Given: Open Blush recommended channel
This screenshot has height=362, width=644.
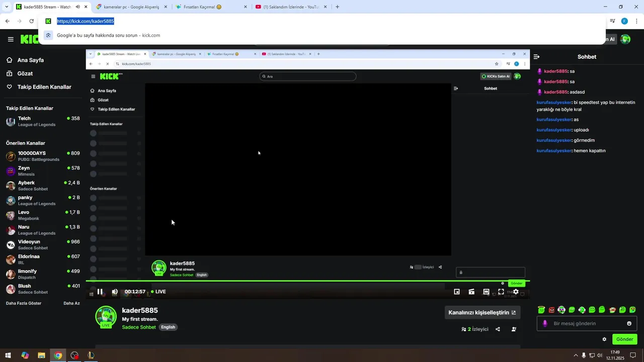Looking at the screenshot, I should point(43,289).
